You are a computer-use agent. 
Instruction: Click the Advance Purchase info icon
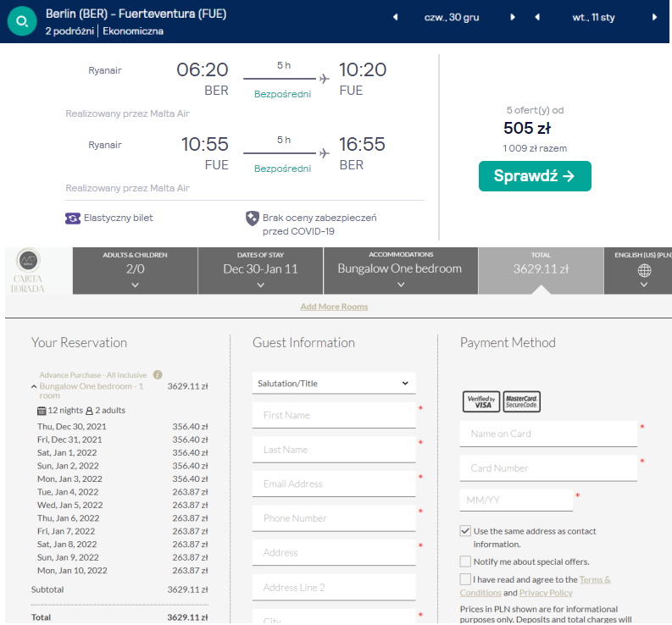(x=158, y=374)
